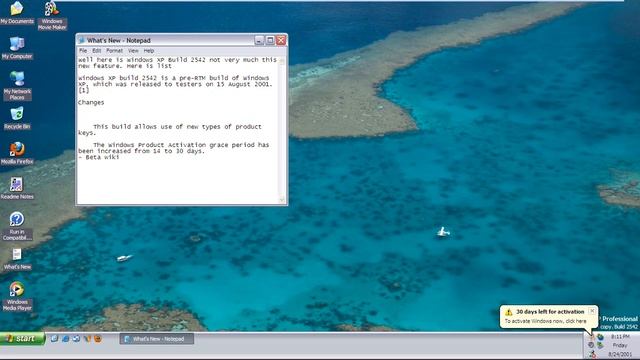Click the first quick launch icon beside Start
The height and width of the screenshot is (360, 640).
tap(54, 338)
